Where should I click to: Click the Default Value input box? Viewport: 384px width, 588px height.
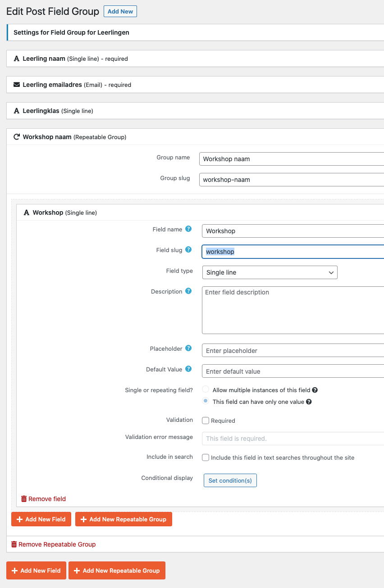pos(293,371)
